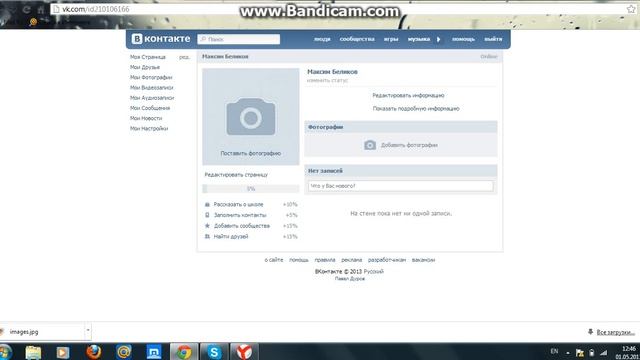Open Мои Аудиозаписи in sidebar
The image size is (640, 360).
(x=152, y=98)
